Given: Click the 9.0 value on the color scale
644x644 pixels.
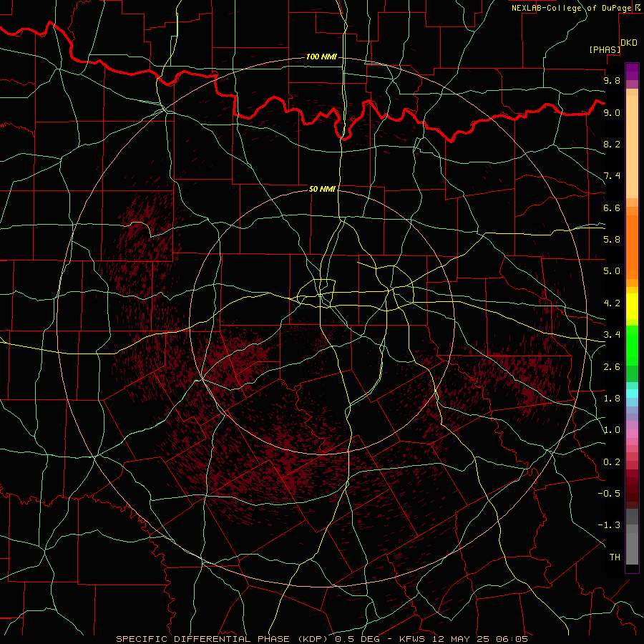Looking at the screenshot, I should pos(612,112).
